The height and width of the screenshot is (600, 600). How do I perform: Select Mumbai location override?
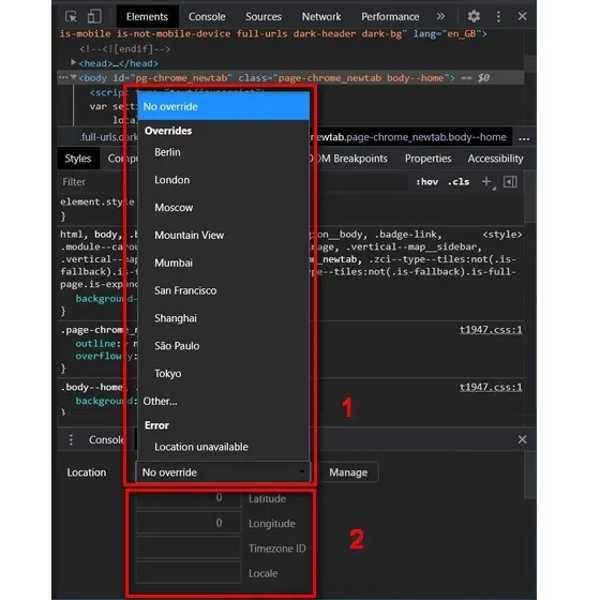point(173,263)
